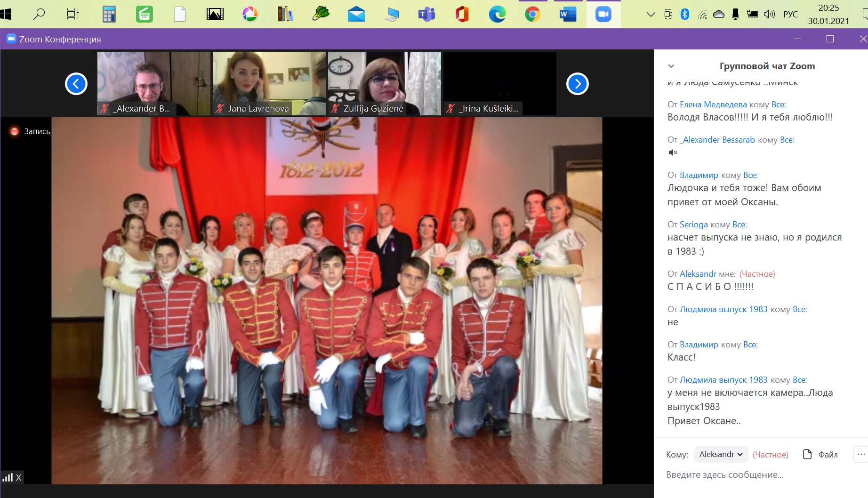
Task: Click the connection signal strength icon
Action: (8, 478)
